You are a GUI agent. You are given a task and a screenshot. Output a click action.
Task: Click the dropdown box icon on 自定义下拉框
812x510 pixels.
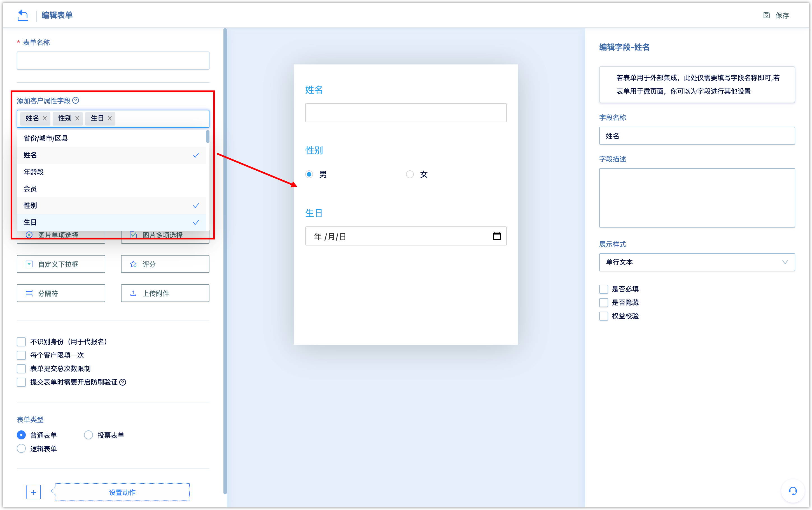tap(29, 264)
